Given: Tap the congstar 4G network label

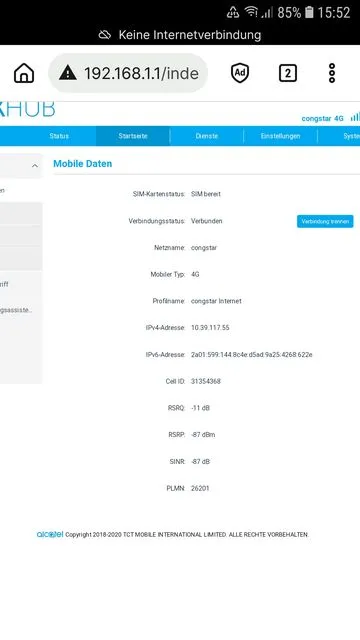Looking at the screenshot, I should pos(322,118).
